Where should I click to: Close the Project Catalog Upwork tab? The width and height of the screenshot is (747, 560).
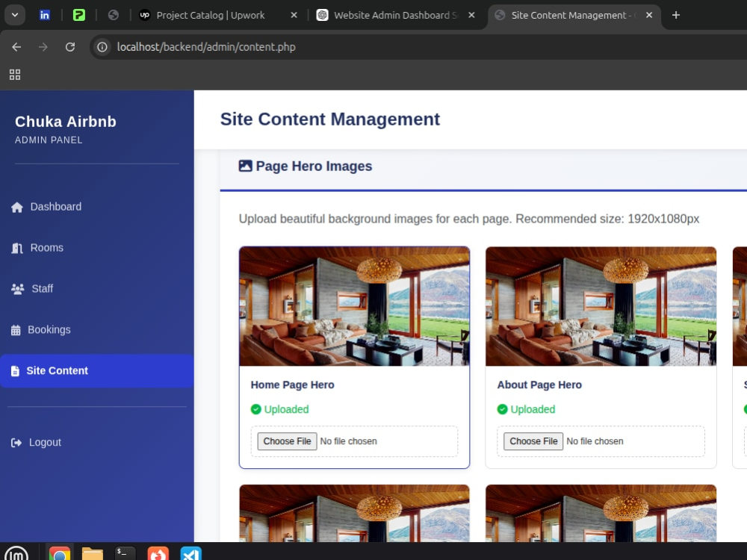coord(294,15)
